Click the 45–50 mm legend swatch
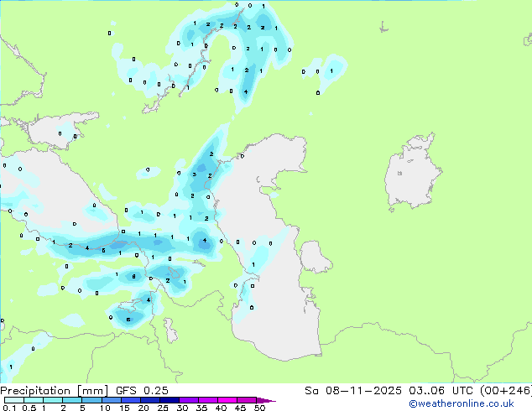This screenshot has width=532, height=411. 247,400
